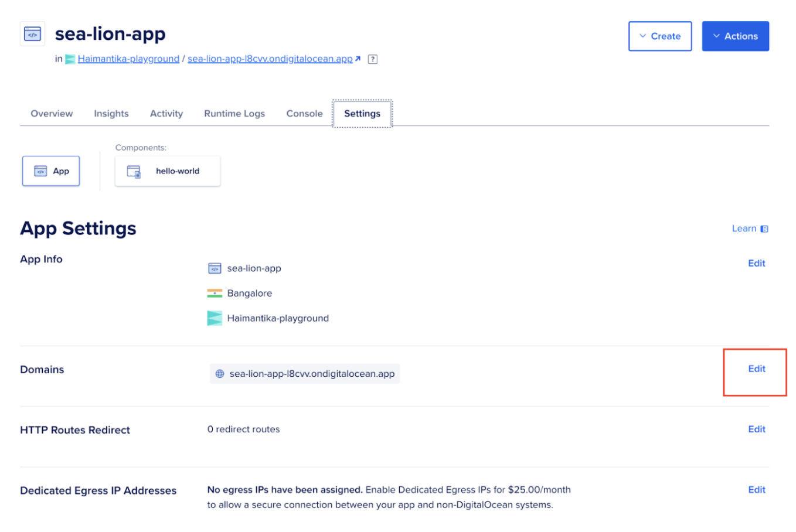The image size is (796, 532).
Task: Open the Runtime Logs tab
Action: (x=234, y=114)
